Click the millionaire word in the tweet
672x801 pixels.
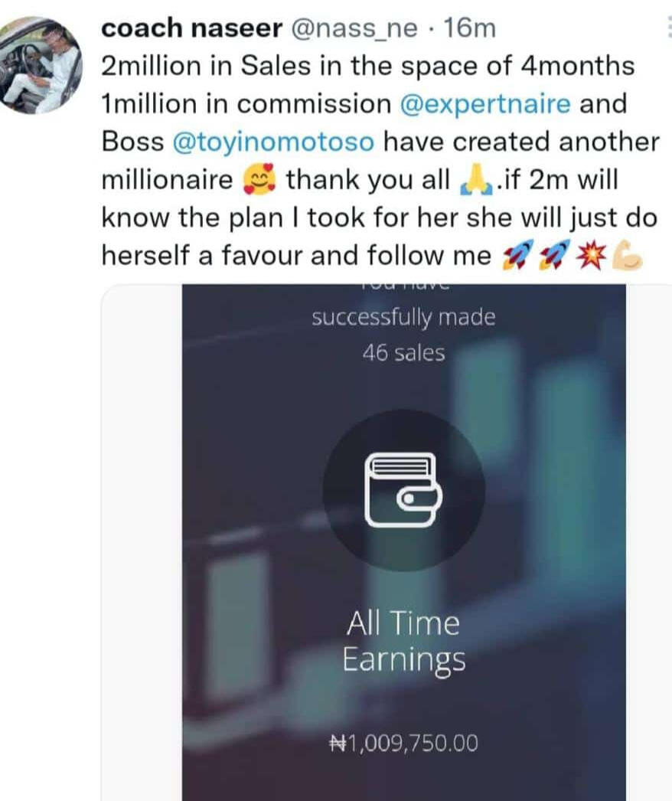[x=167, y=180]
